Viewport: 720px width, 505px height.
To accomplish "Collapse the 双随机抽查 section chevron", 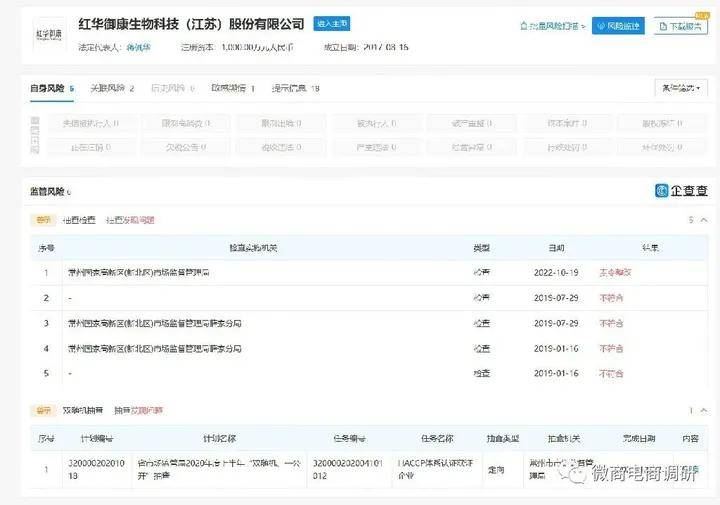I will pyautogui.click(x=703, y=410).
